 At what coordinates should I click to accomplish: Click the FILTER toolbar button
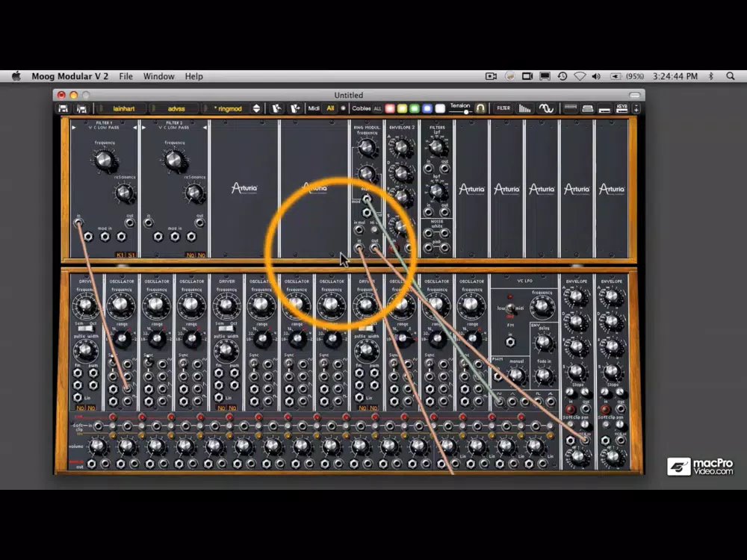coord(503,108)
